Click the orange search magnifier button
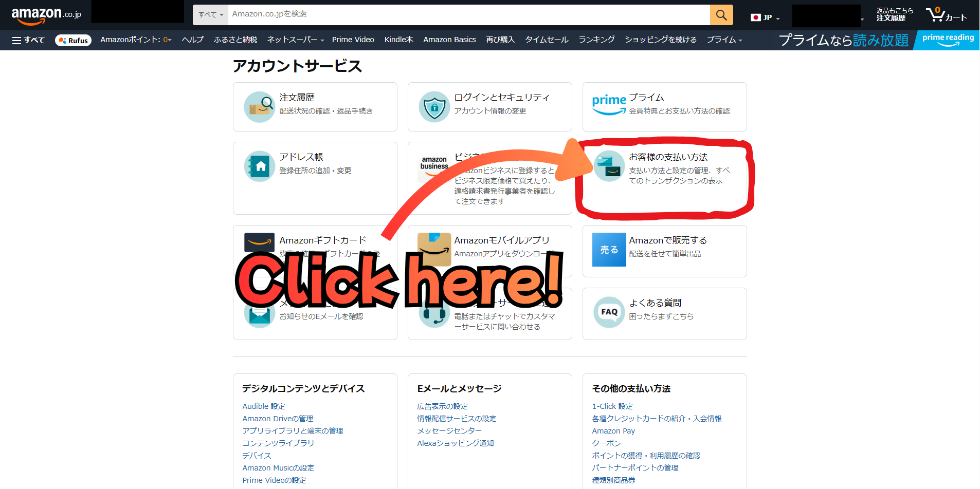Screen dimensions: 980x489 [721, 15]
